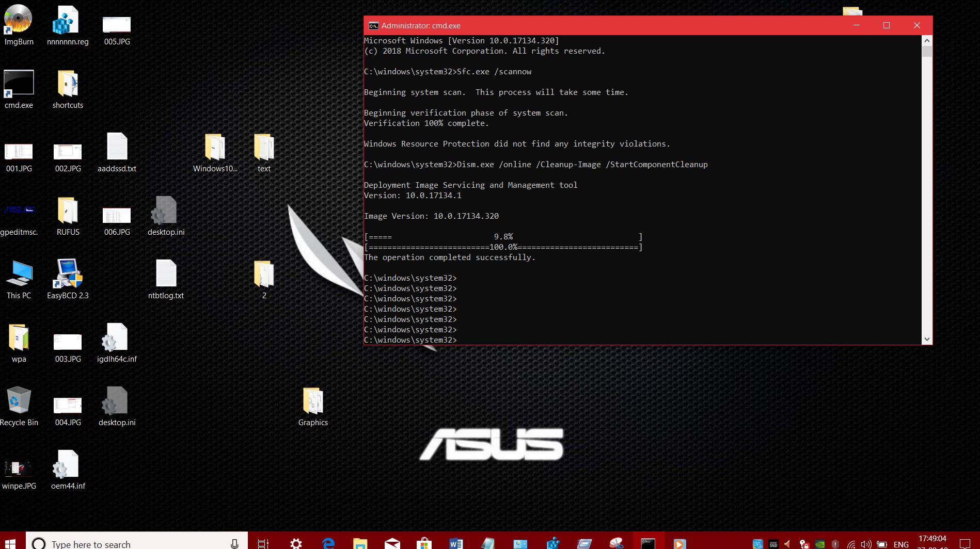Image resolution: width=980 pixels, height=549 pixels.
Task: Select the shortcuts folder on desktop
Action: tap(68, 89)
